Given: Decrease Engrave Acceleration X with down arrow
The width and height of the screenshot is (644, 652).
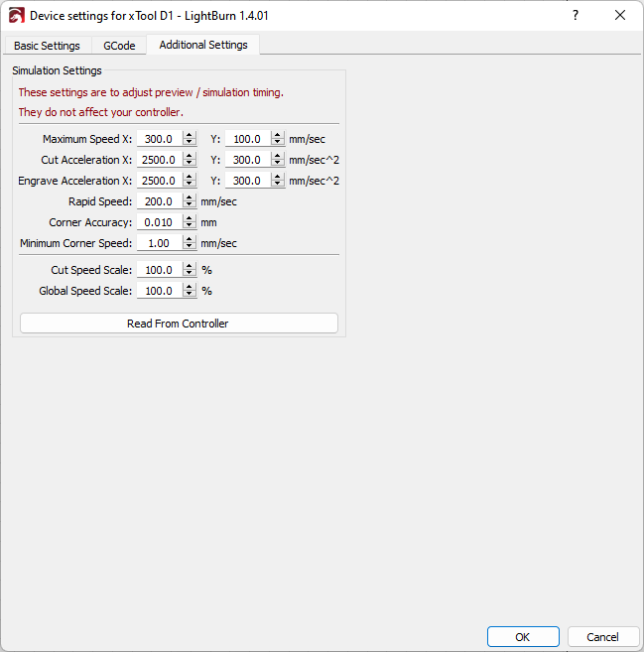Looking at the screenshot, I should (x=190, y=185).
